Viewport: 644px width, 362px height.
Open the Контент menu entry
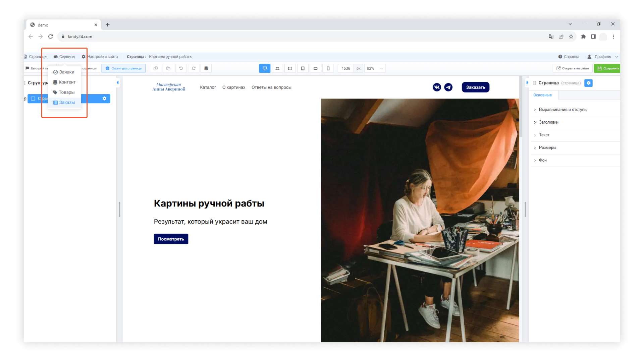pyautogui.click(x=64, y=82)
